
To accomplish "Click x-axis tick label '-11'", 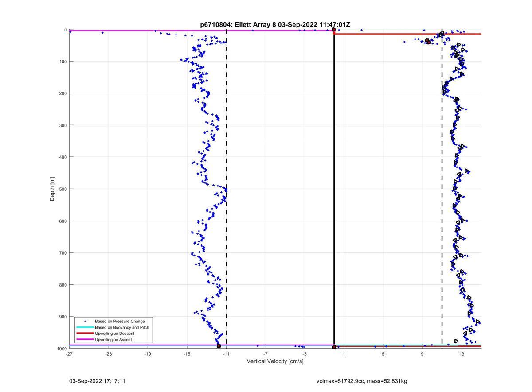I will [x=226, y=354].
